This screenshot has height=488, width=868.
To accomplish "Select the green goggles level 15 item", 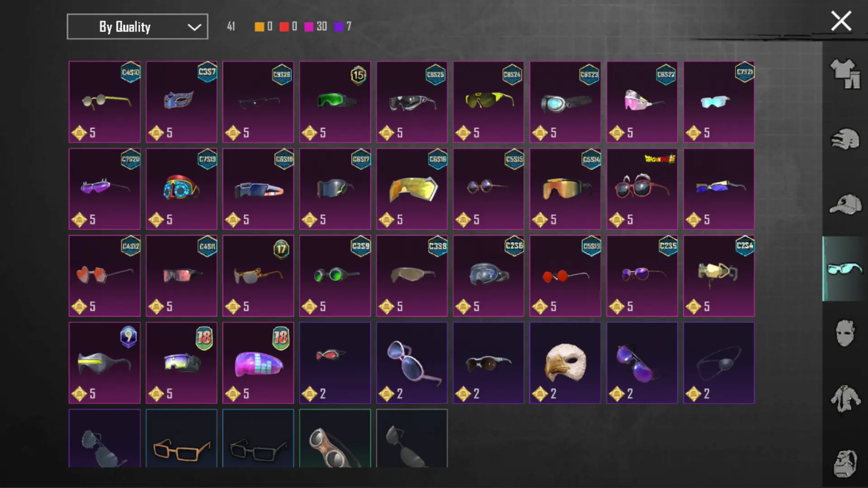I will (335, 102).
